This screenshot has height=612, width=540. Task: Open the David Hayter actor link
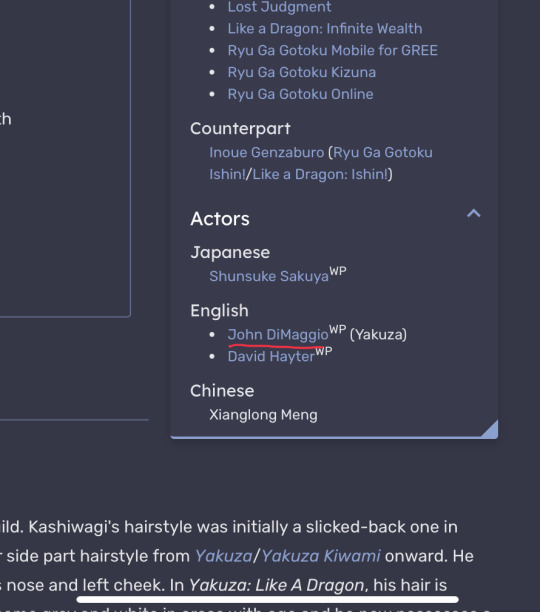(271, 356)
